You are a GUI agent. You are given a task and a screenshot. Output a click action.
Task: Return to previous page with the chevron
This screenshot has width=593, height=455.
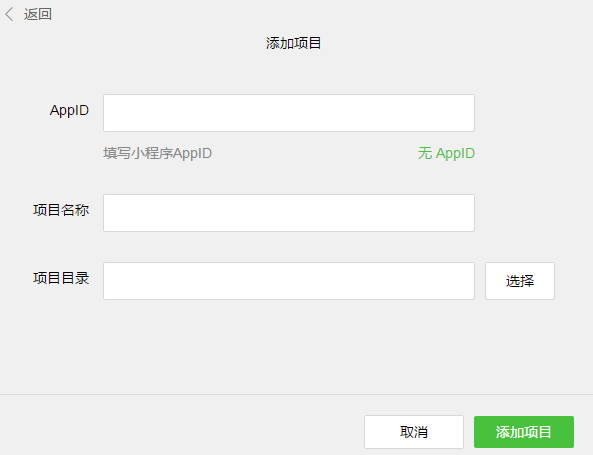(x=9, y=14)
